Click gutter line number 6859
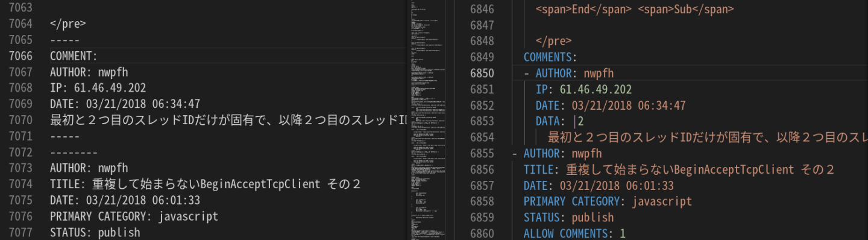 pyautogui.click(x=482, y=217)
